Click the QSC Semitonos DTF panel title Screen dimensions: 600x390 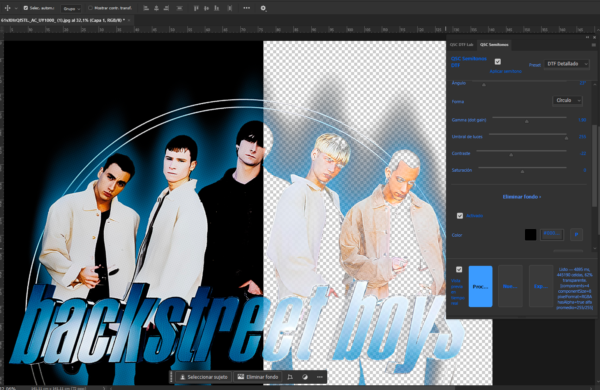(x=468, y=62)
